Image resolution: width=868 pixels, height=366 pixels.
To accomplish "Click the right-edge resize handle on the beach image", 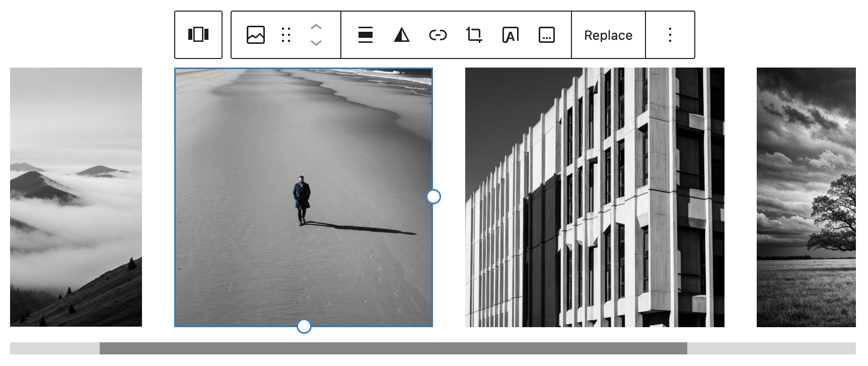I will (x=433, y=197).
